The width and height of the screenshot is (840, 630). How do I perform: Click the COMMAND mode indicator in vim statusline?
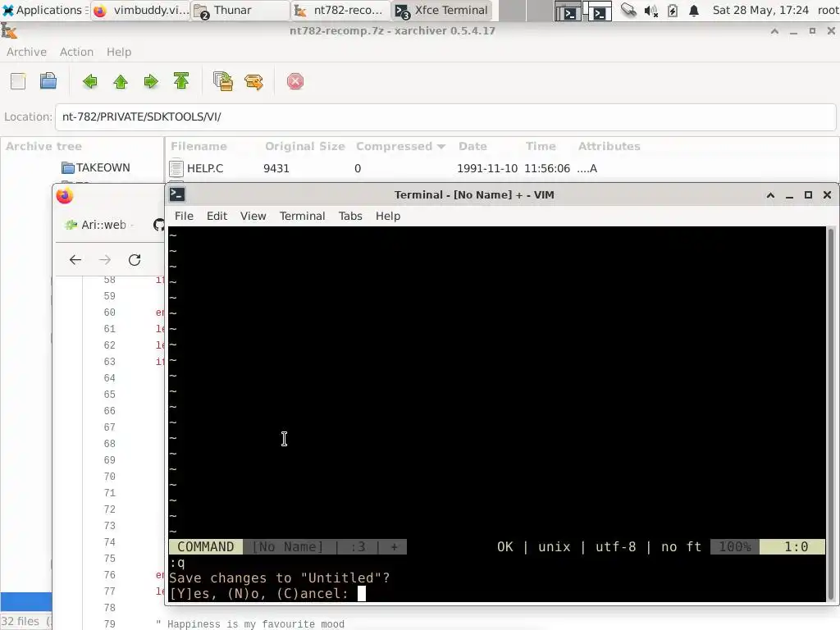click(206, 547)
